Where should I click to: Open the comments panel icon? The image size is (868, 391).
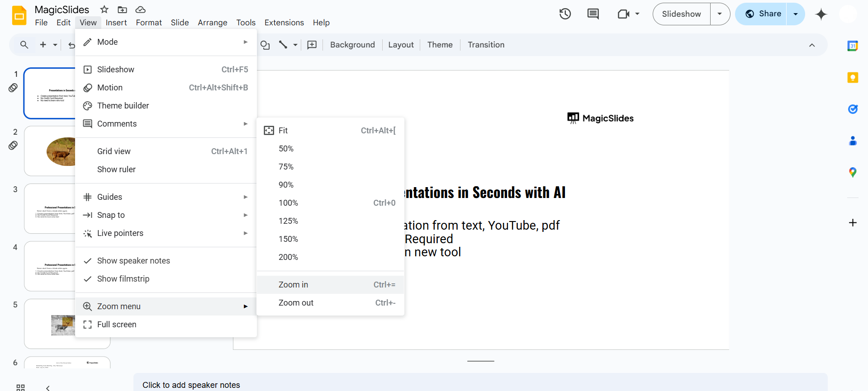tap(593, 14)
